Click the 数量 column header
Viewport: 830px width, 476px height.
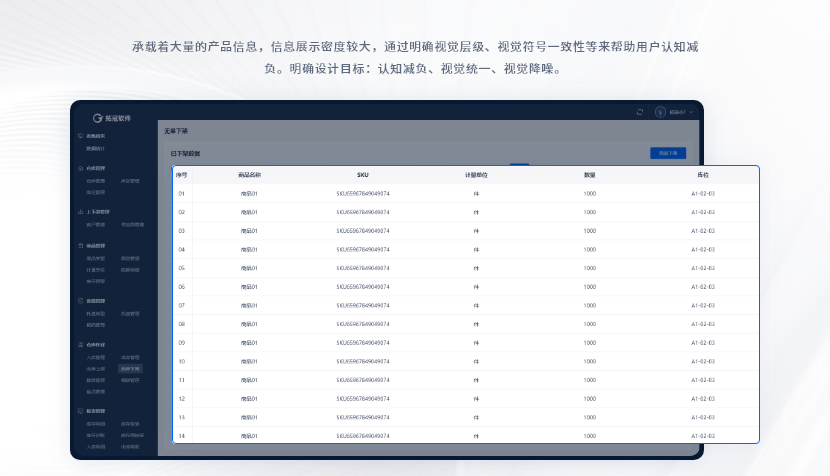pos(590,175)
